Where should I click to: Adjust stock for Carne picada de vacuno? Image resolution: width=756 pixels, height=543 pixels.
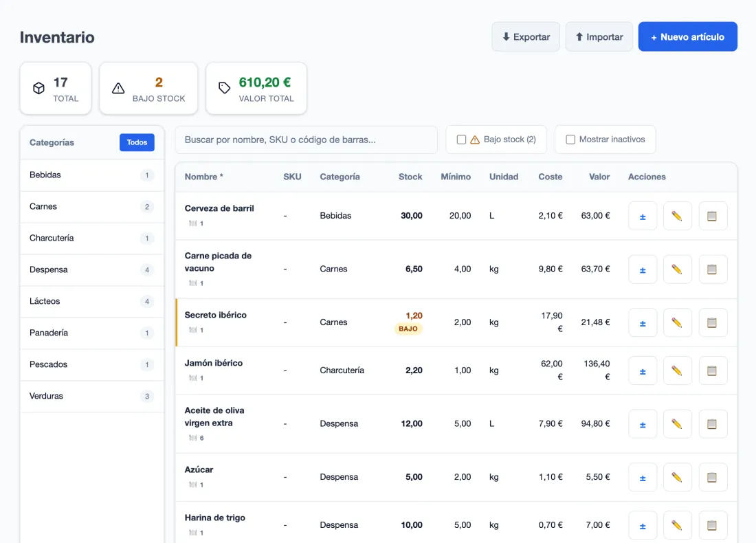point(642,269)
